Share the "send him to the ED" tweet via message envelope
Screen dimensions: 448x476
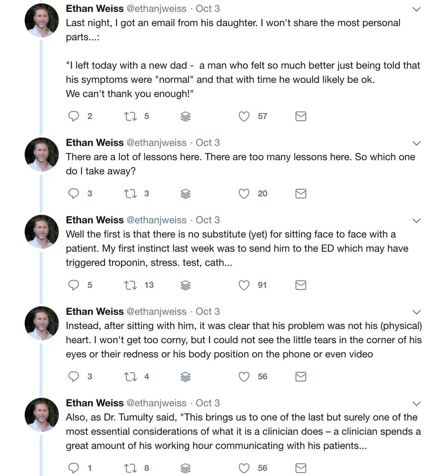301,285
